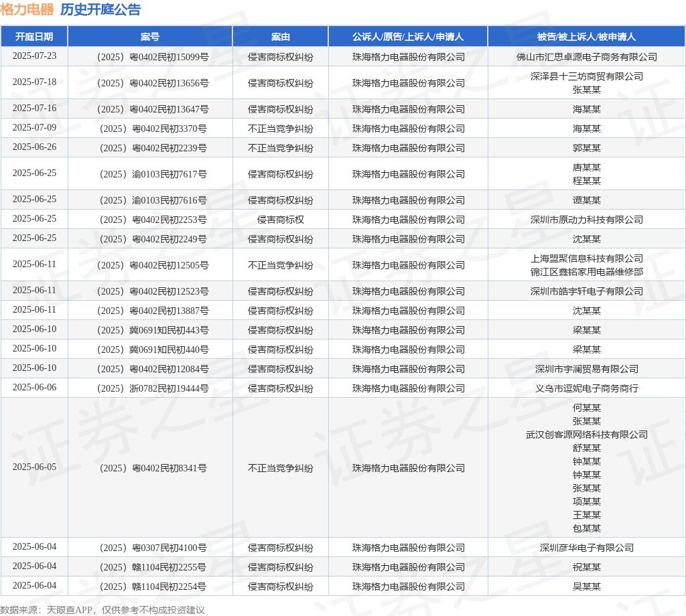Click defendant 深圳市宇澜贸易有限公司

587,370
